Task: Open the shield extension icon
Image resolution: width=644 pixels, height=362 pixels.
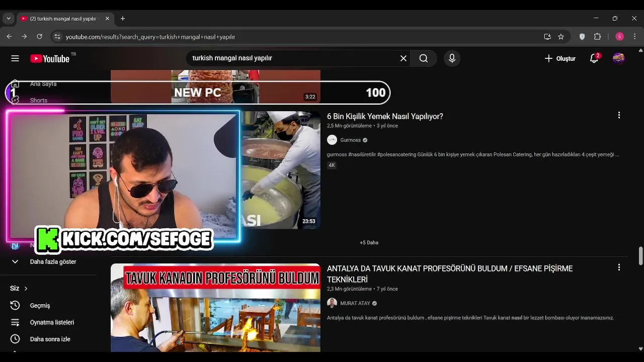Action: tap(582, 37)
